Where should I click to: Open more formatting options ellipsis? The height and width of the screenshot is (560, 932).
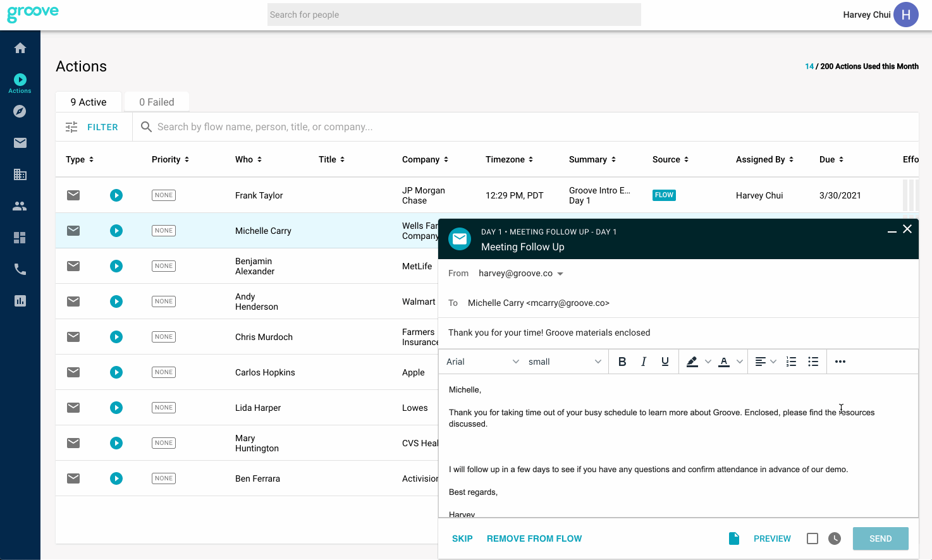pyautogui.click(x=840, y=362)
